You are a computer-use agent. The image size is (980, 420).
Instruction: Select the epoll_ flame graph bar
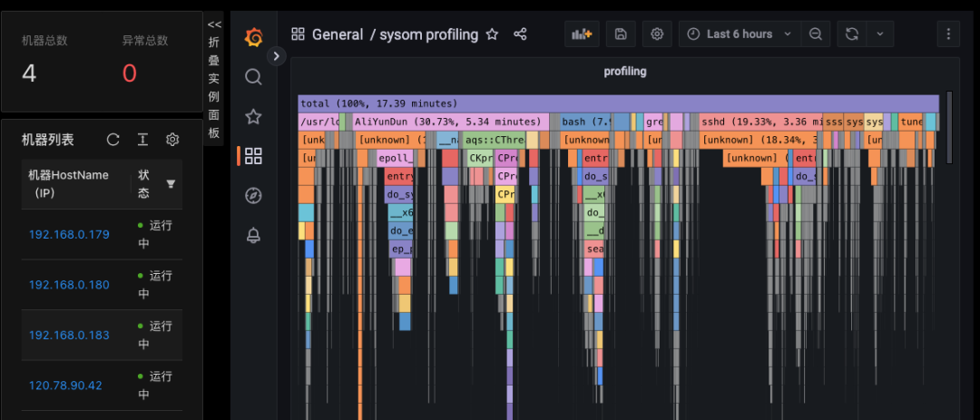395,158
